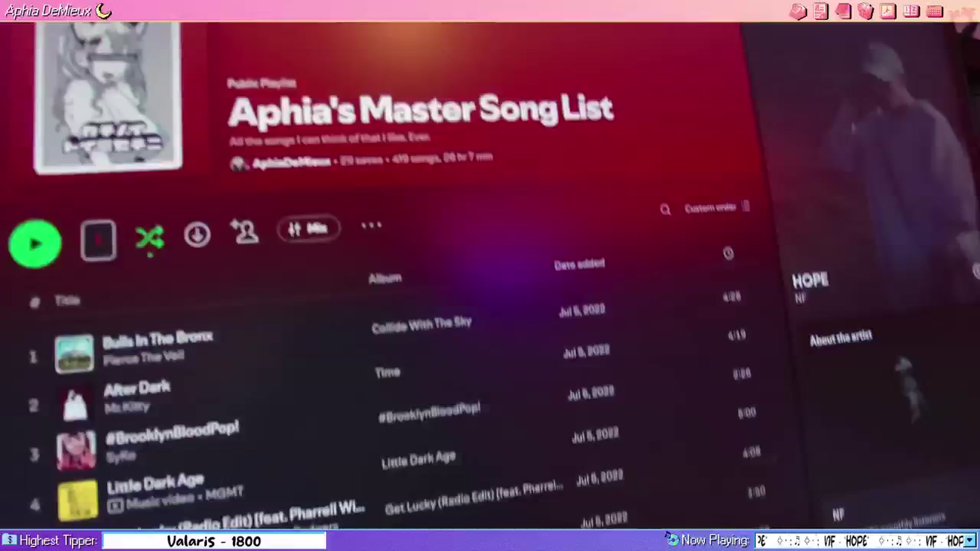The image size is (980, 551).
Task: Open the Custom order sort dropdown
Action: point(717,207)
